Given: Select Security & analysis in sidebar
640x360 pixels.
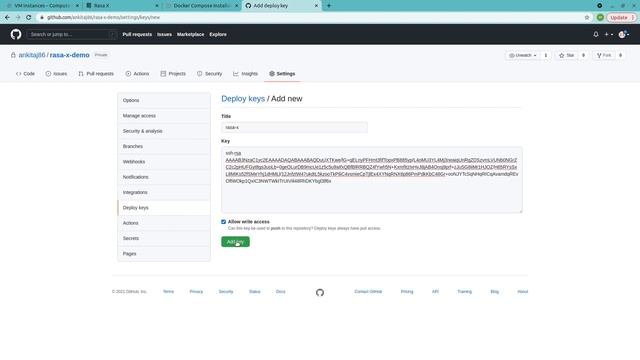Looking at the screenshot, I should pyautogui.click(x=164, y=131).
